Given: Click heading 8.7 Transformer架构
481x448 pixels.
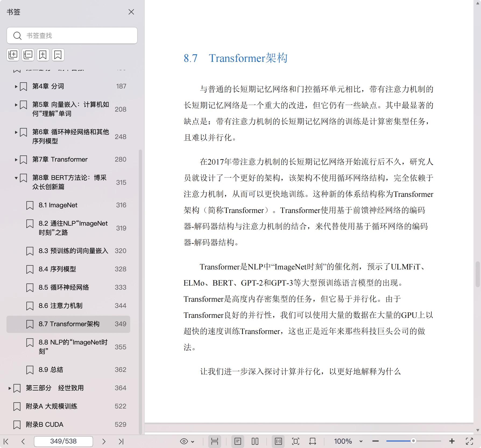Looking at the screenshot, I should click(236, 58).
